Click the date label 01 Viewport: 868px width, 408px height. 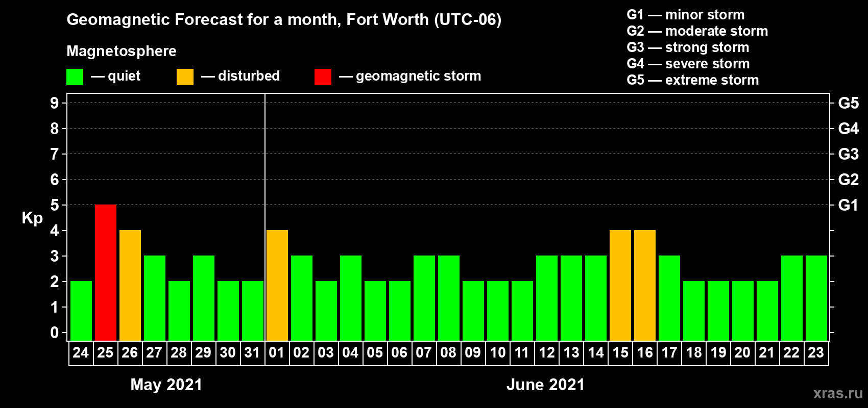277,352
